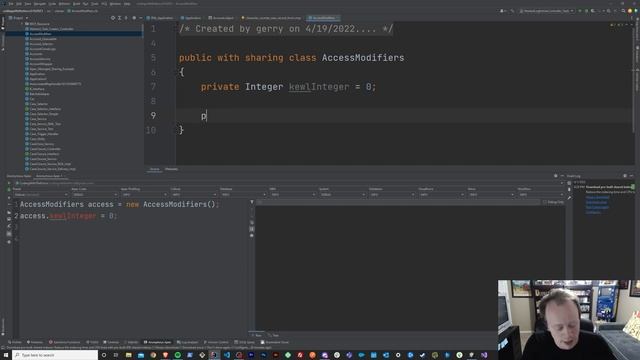Switch to the Metadata editor tab
Screen dimensions: 640x360
tap(171, 169)
